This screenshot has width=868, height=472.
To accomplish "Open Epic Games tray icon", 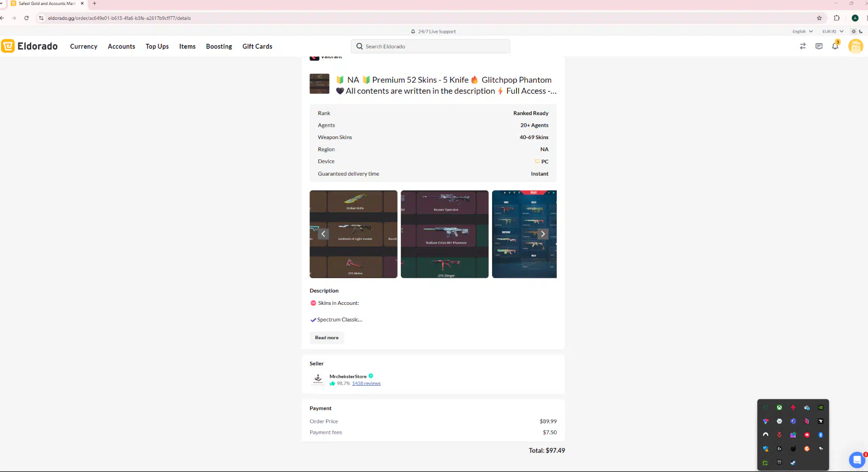I will click(x=779, y=462).
